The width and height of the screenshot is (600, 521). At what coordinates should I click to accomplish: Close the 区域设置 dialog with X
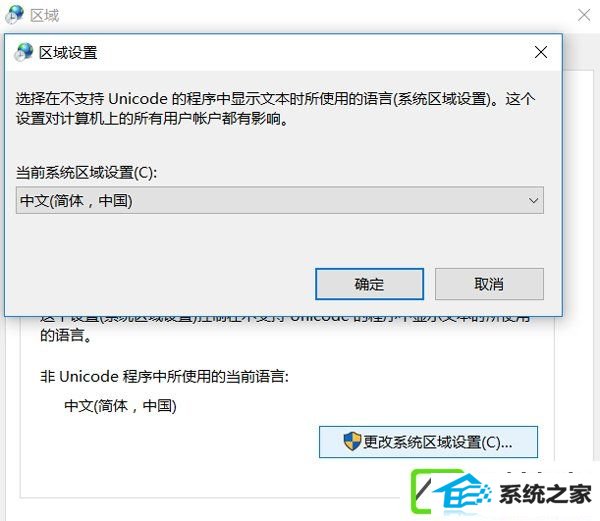point(541,52)
